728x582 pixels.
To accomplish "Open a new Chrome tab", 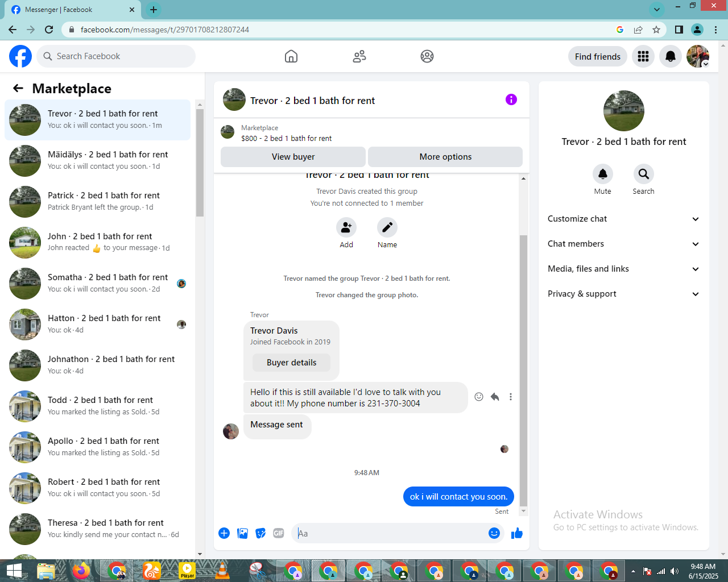I will click(154, 10).
